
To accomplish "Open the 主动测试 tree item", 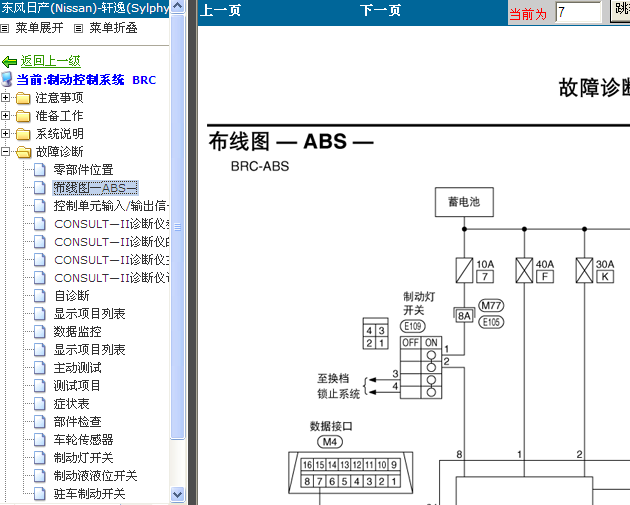I will click(x=78, y=368).
